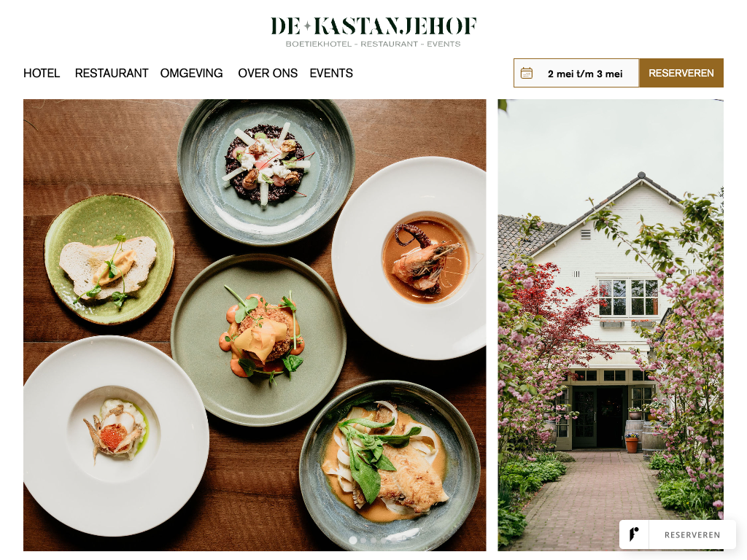
Task: Open the '2 mei t/m 3 mei' date selector
Action: point(576,74)
